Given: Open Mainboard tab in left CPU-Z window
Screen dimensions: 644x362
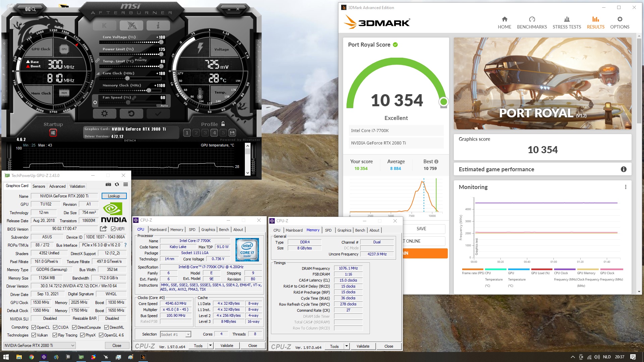Looking at the screenshot, I should coord(158,230).
